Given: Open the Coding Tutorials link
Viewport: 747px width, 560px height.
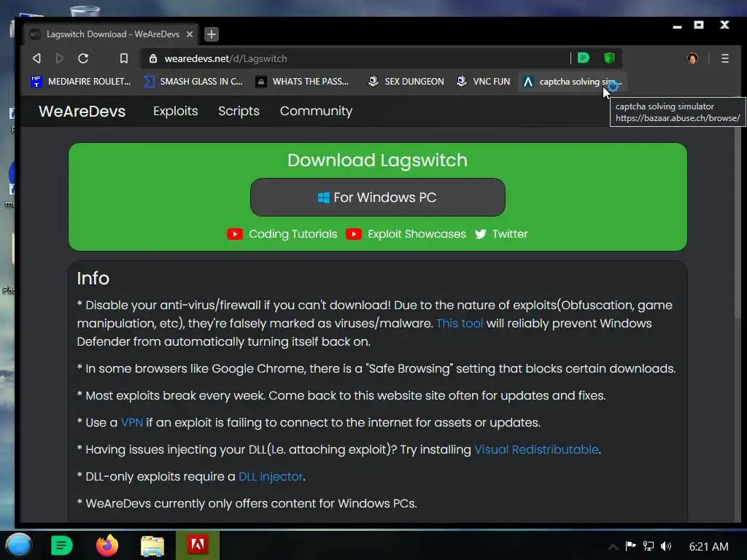Looking at the screenshot, I should [293, 234].
